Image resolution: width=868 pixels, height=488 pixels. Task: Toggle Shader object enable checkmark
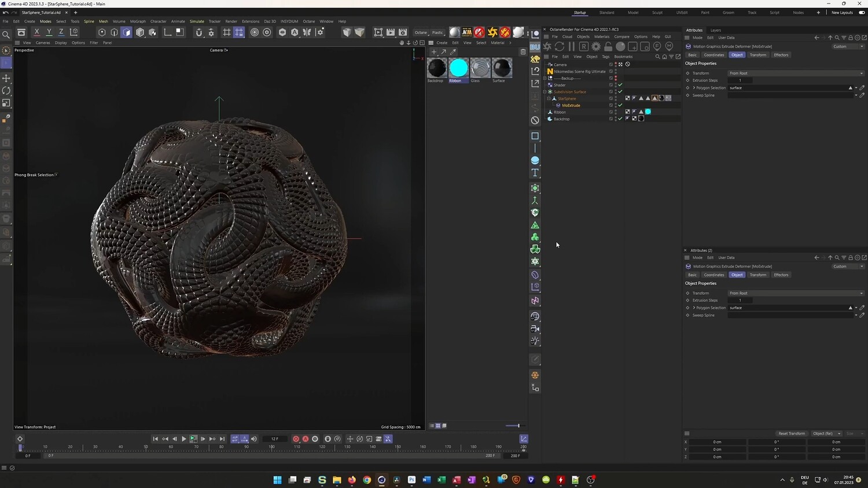[620, 85]
